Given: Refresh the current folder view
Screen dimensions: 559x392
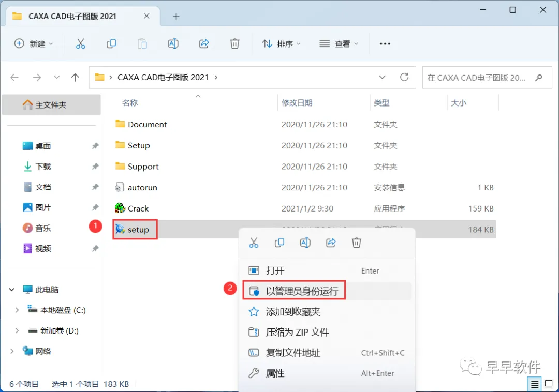Looking at the screenshot, I should click(x=404, y=77).
